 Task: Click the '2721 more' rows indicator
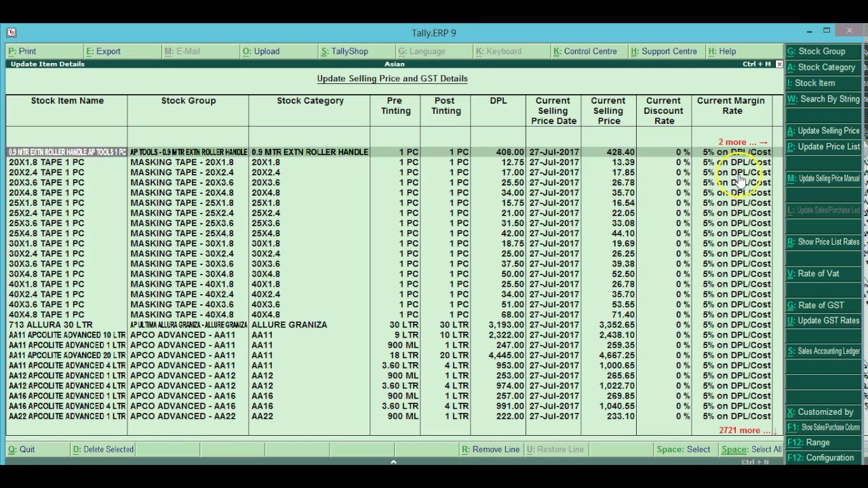pos(747,430)
